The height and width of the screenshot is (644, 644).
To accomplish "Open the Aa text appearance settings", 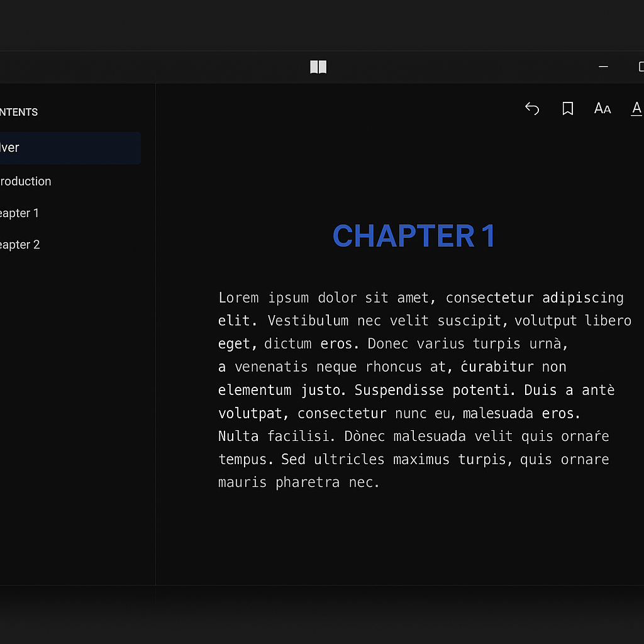I will [x=602, y=108].
